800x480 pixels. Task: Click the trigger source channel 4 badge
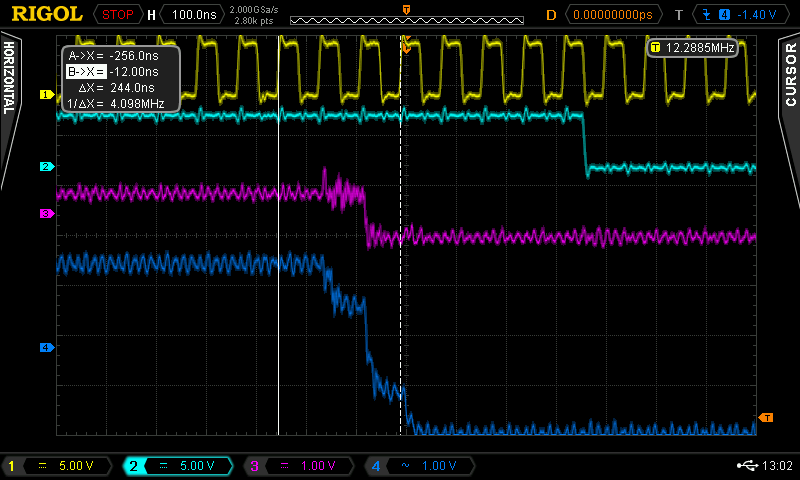coord(724,15)
